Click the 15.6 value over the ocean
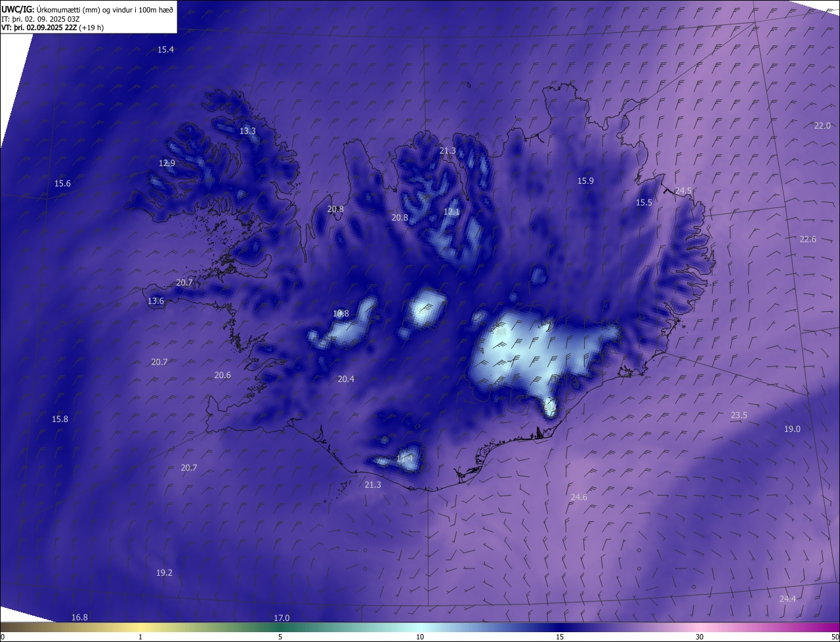Viewport: 840px width, 642px height. (x=62, y=184)
